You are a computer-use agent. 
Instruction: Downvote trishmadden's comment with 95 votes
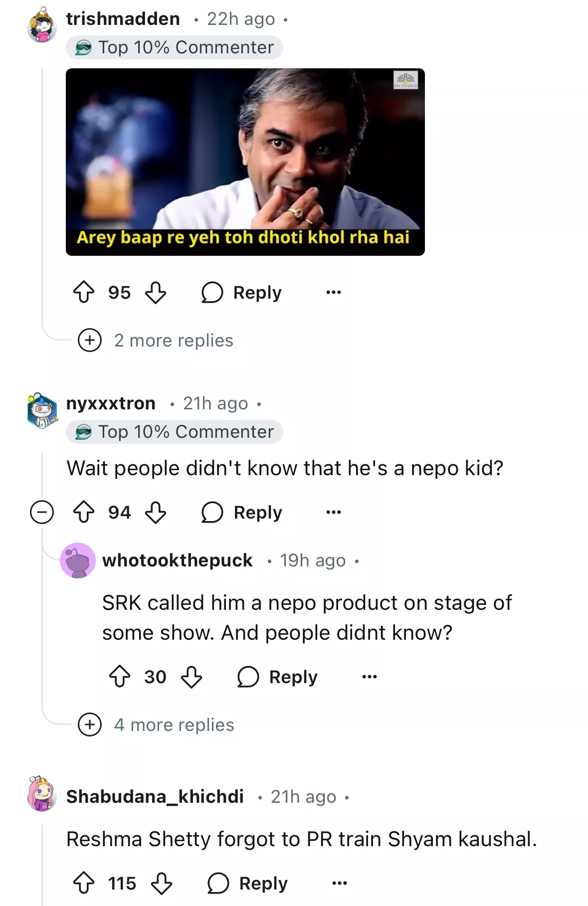click(x=156, y=292)
